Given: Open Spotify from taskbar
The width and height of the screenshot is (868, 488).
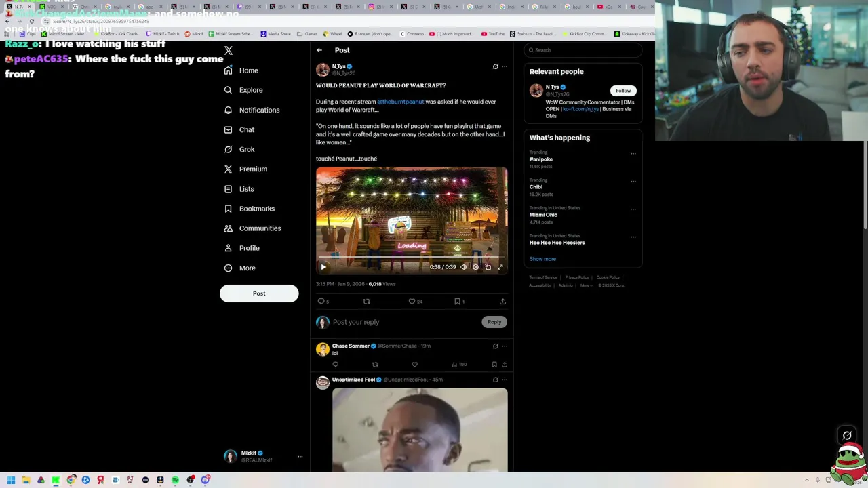Looking at the screenshot, I should 175,480.
